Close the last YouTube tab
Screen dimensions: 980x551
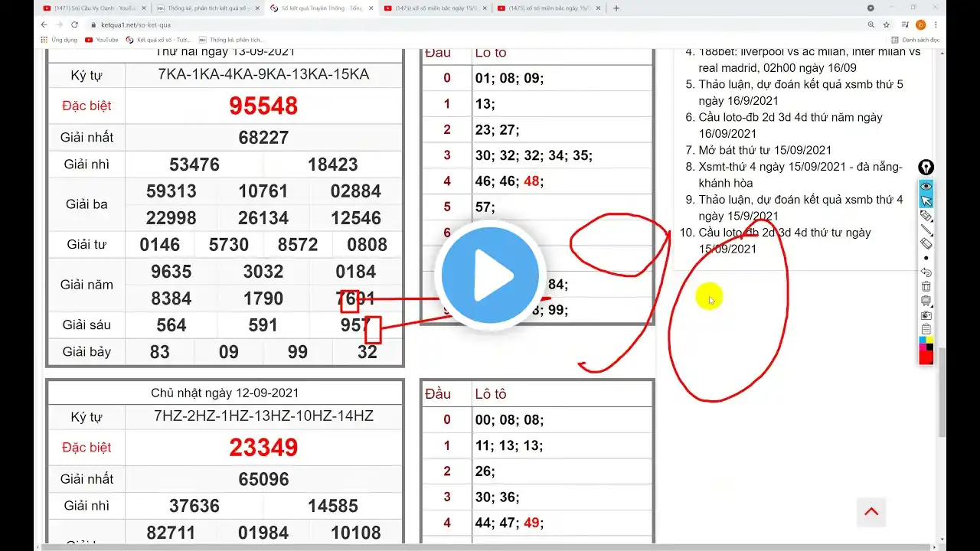[598, 8]
